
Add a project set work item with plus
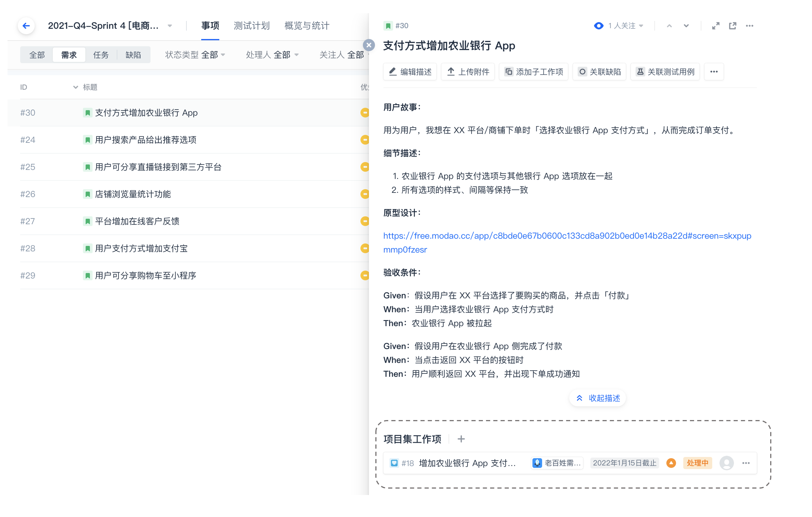point(461,439)
